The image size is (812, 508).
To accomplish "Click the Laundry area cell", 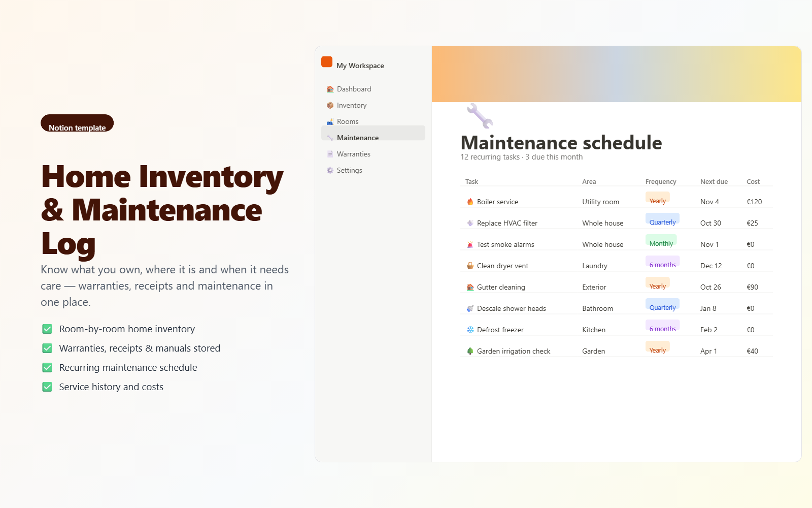I will click(x=595, y=266).
